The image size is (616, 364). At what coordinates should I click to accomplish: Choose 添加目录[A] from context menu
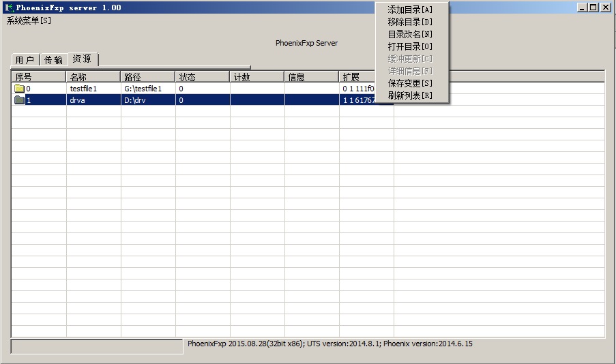(x=410, y=10)
